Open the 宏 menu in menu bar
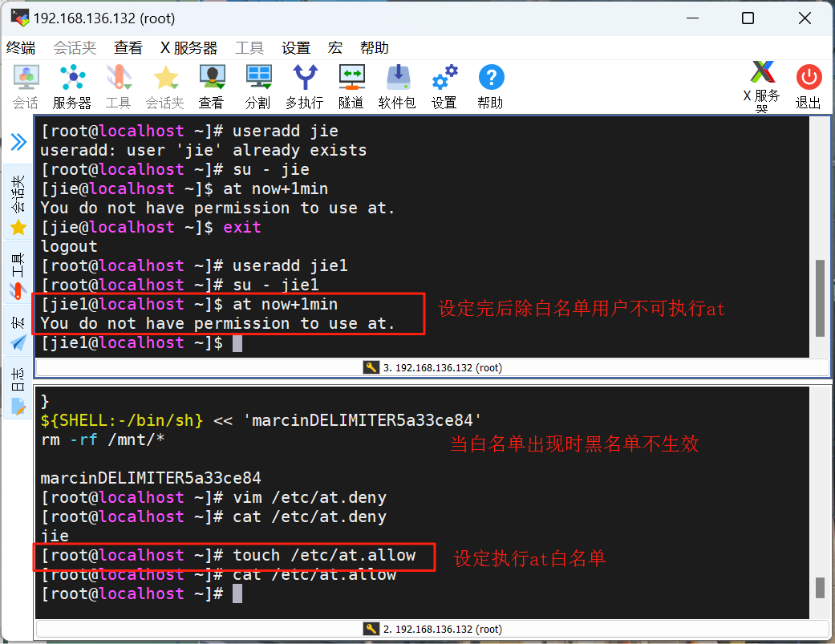This screenshot has height=644, width=835. click(335, 48)
